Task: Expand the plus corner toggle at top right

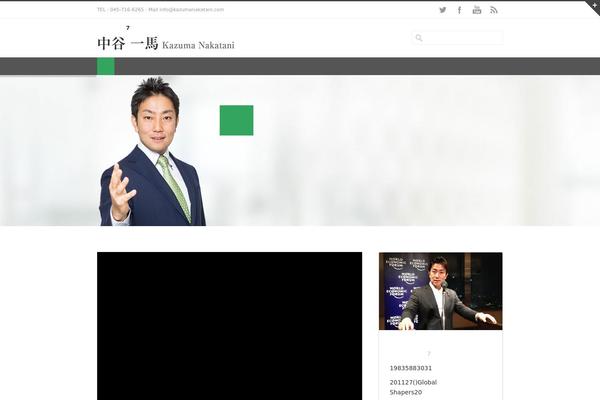Action: pyautogui.click(x=594, y=5)
